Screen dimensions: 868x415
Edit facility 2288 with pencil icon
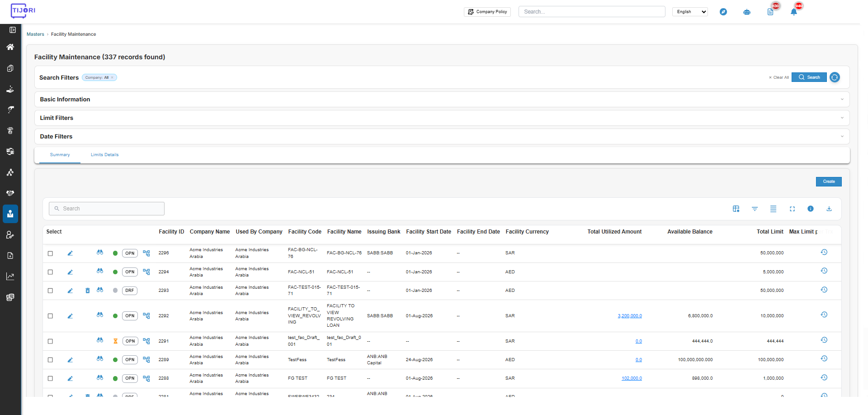coord(70,379)
